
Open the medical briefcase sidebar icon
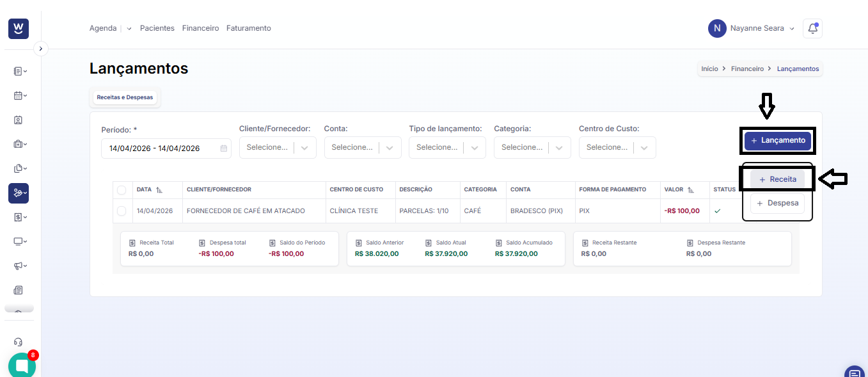pyautogui.click(x=18, y=144)
